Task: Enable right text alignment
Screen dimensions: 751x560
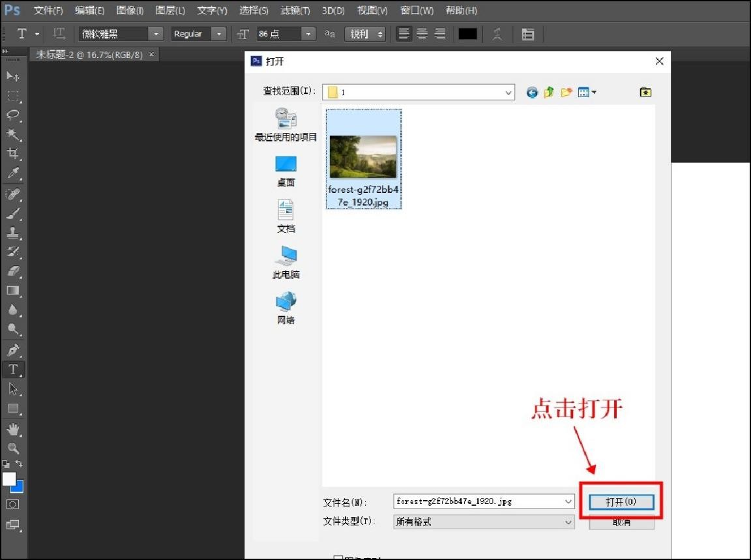Action: point(440,33)
